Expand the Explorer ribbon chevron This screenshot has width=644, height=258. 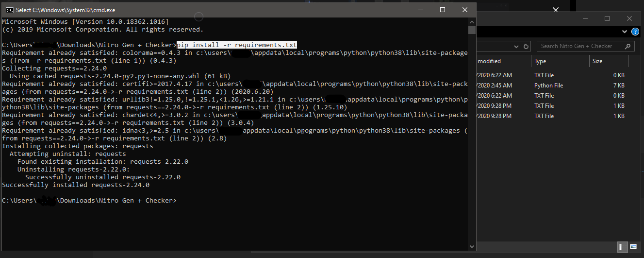pyautogui.click(x=625, y=32)
